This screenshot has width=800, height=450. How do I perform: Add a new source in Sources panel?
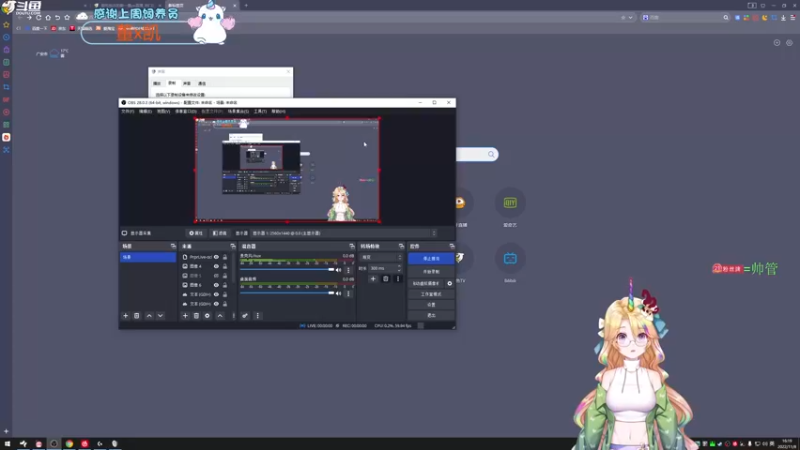[185, 316]
